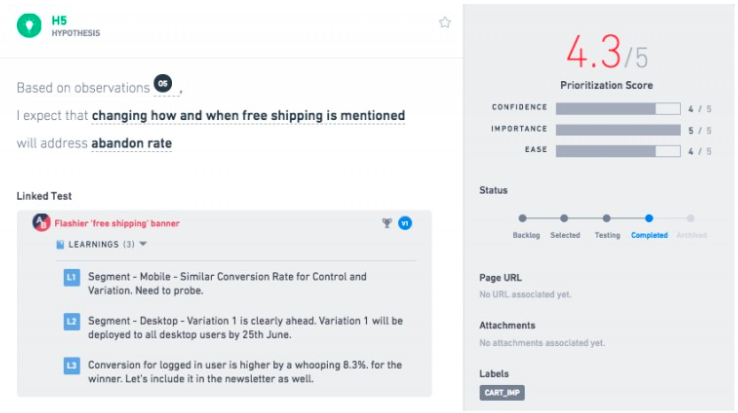Viewport: 738px width, 413px height.
Task: Click the CART_IMP label tag
Action: click(502, 393)
